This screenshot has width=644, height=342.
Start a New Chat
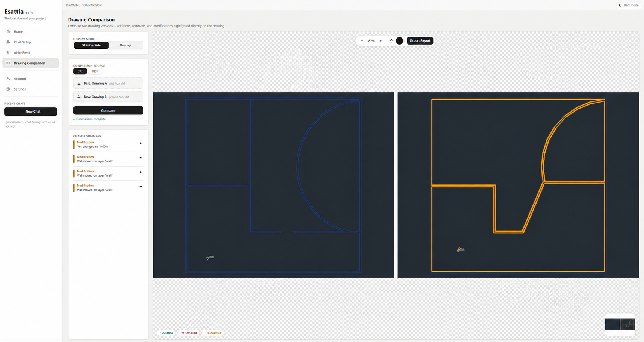31,112
